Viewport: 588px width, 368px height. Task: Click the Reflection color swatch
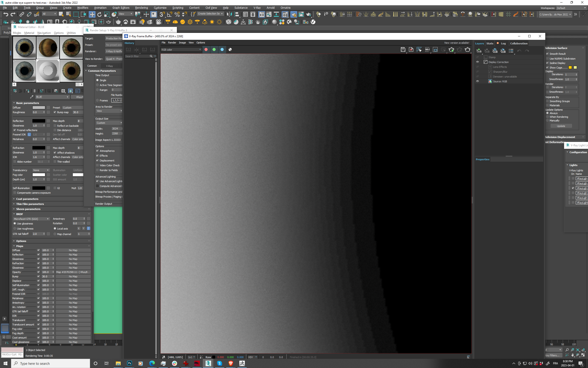[x=39, y=121]
